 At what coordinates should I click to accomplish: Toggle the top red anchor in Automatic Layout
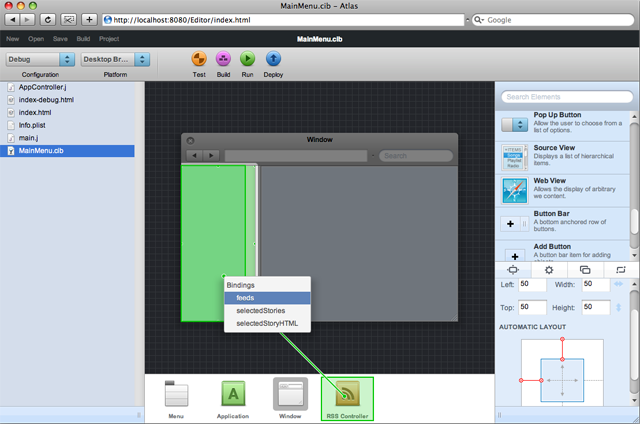point(562,349)
